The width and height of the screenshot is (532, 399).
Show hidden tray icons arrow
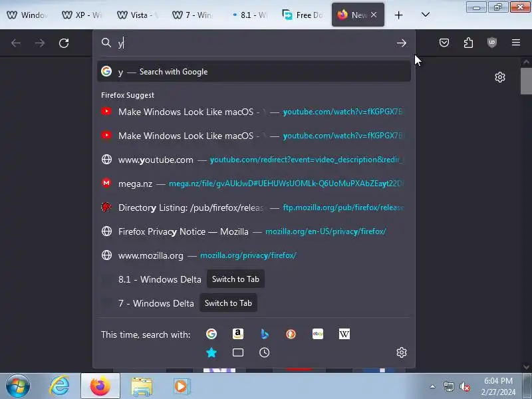click(x=432, y=386)
